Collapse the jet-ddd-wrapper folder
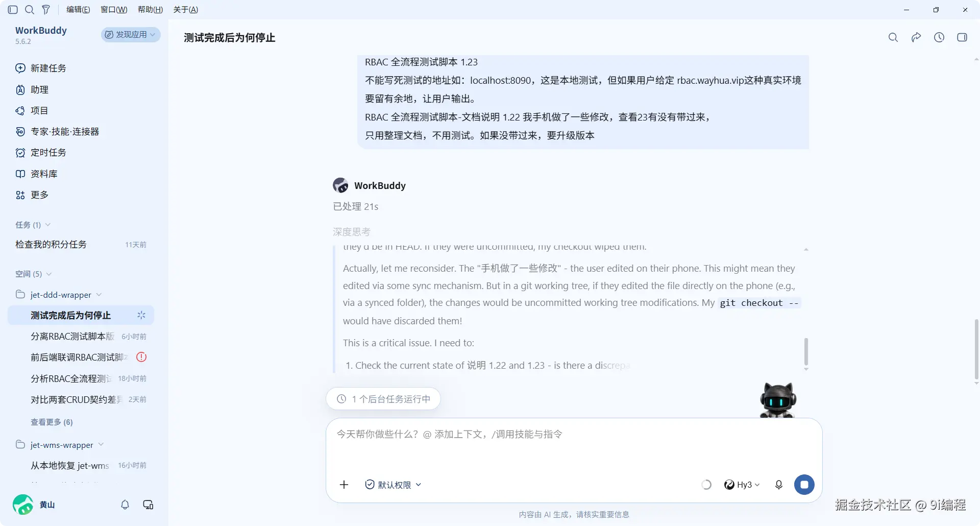 59,295
